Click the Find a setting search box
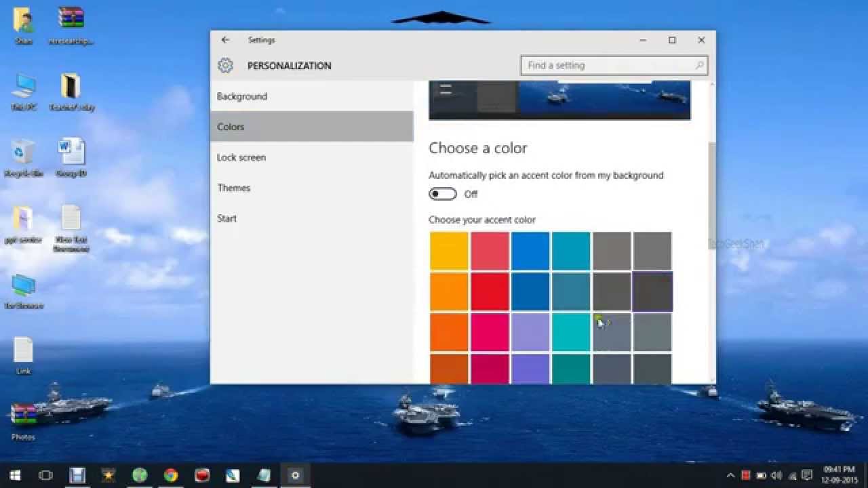Screen dimensions: 868x488 (x=614, y=66)
